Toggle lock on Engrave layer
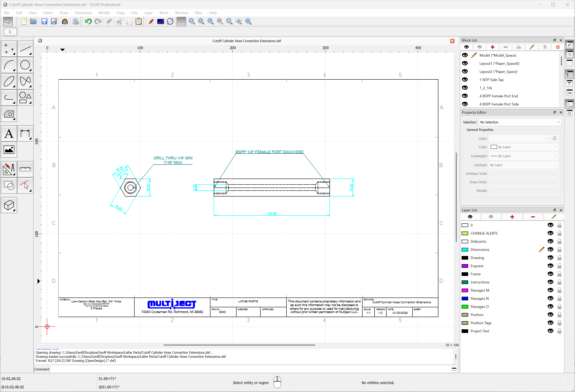 (x=560, y=266)
